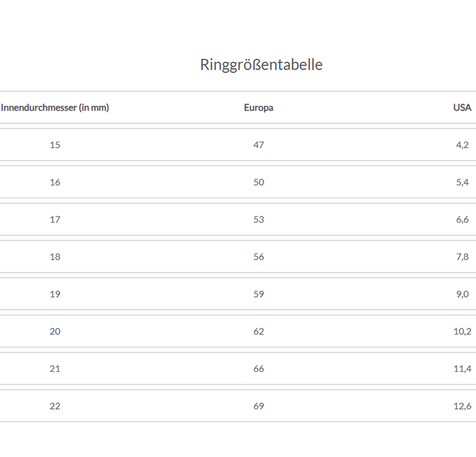Select the diameter value 20
The image size is (476, 457).
point(55,331)
